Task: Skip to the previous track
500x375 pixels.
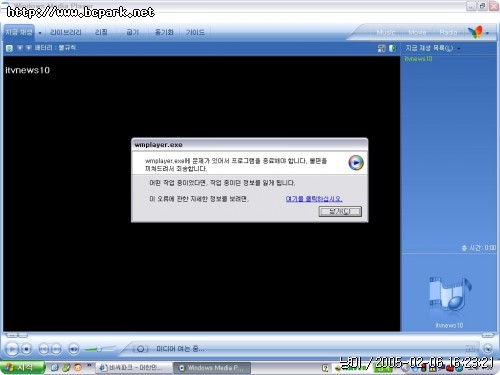Action: (44, 349)
